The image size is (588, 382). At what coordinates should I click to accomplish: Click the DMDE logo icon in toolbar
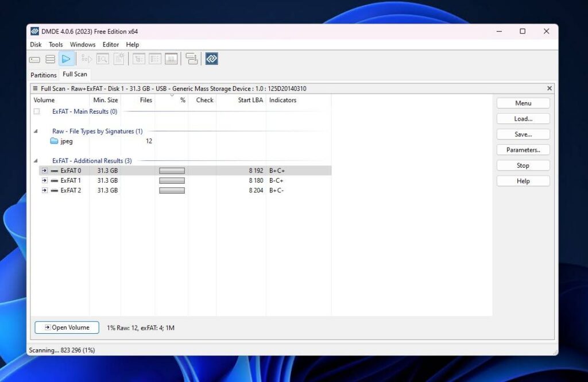[x=211, y=59]
